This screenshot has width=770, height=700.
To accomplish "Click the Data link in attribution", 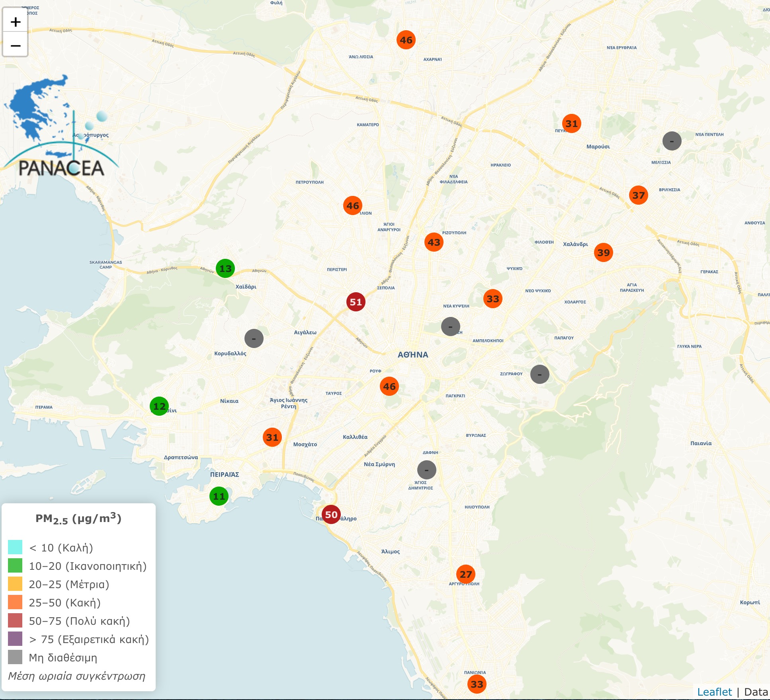I will (x=756, y=692).
